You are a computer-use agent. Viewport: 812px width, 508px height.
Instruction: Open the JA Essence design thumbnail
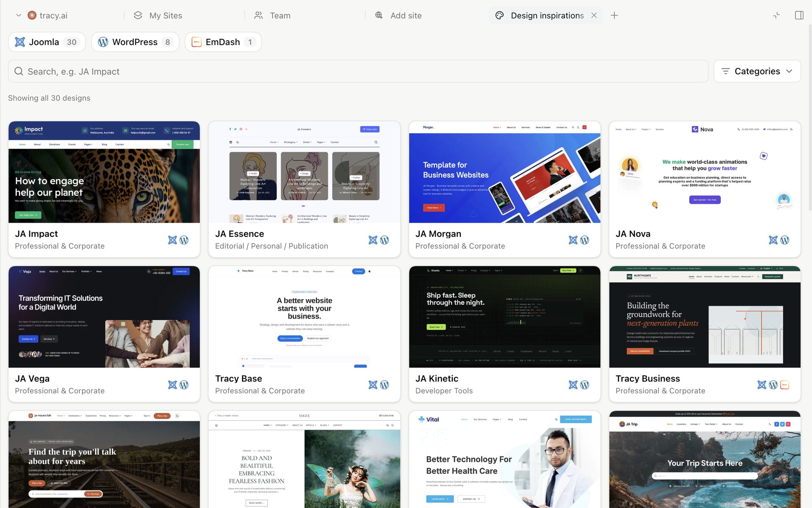[x=304, y=172]
